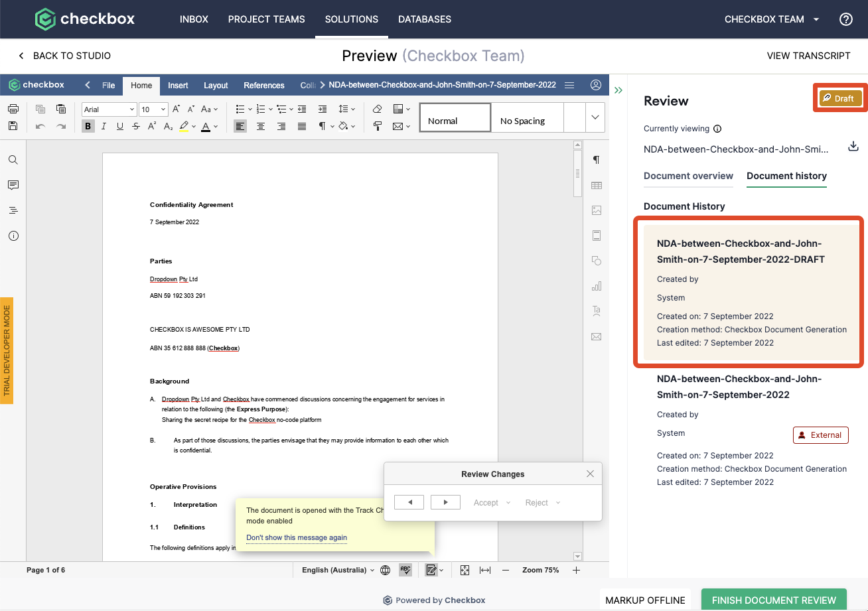
Task: Open the search icon in left sidebar
Action: [x=13, y=160]
